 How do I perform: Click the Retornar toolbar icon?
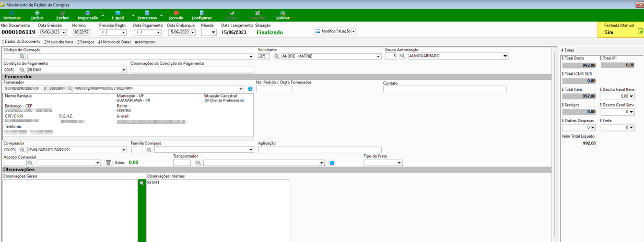pos(11,13)
